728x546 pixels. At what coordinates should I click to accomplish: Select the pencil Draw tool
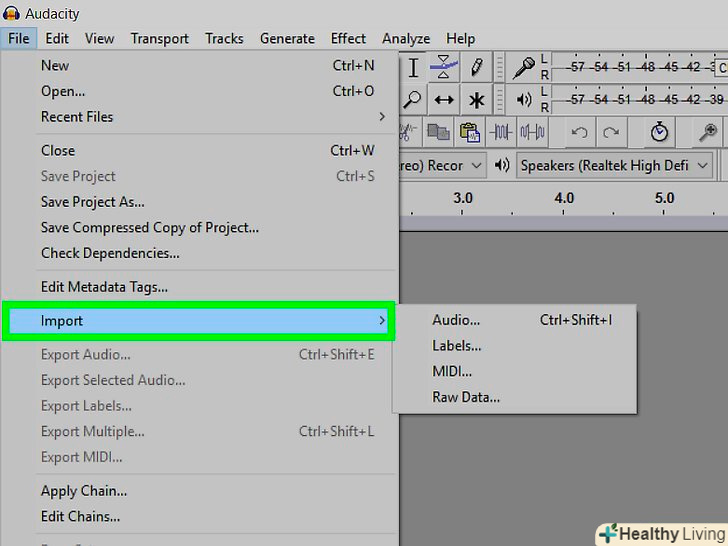476,67
